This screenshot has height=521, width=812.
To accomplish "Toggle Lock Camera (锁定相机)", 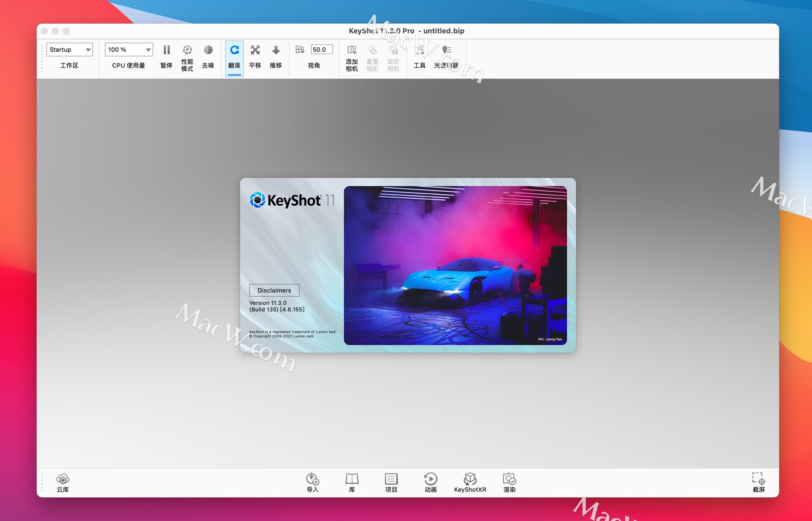I will click(x=393, y=58).
